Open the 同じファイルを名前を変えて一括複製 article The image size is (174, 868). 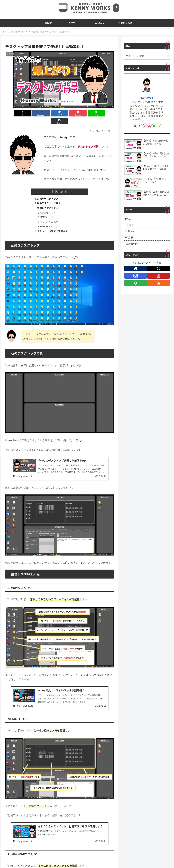[147, 170]
